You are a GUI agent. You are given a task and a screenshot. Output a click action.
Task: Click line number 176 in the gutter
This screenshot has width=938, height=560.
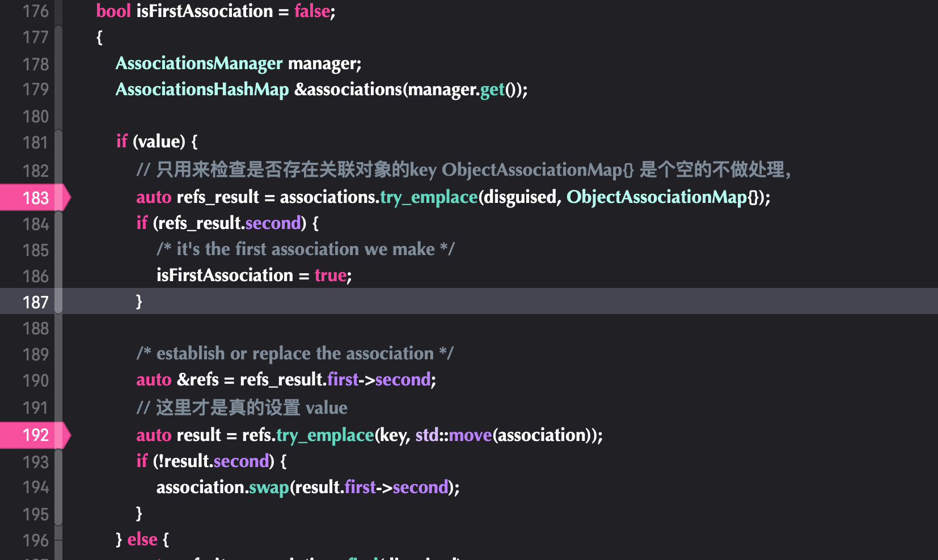[x=35, y=11]
